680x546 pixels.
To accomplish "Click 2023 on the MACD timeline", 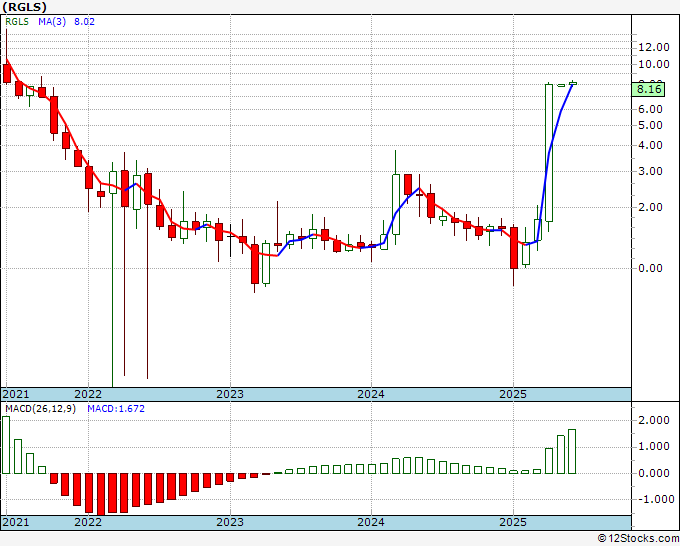I will tap(230, 522).
